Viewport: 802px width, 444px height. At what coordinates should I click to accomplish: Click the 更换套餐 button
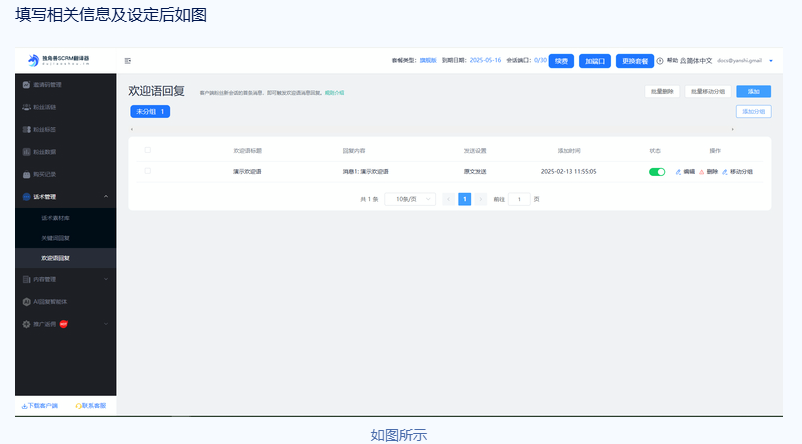point(635,61)
